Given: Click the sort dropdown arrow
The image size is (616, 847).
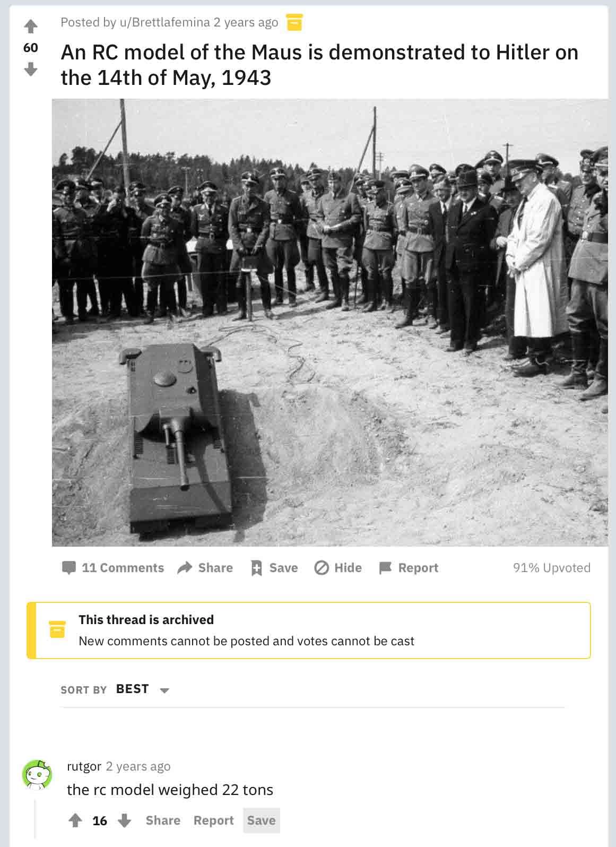Looking at the screenshot, I should [164, 690].
